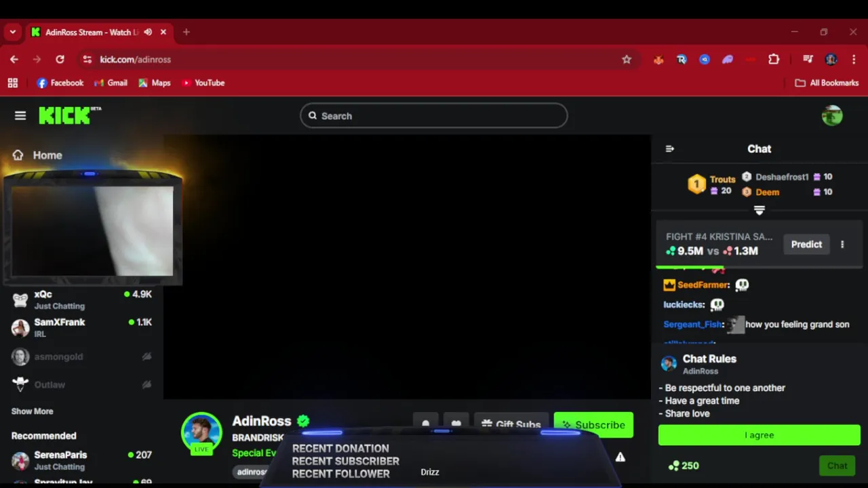This screenshot has width=868, height=488.
Task: Click Sergeant_Fish's username in chat
Action: 693,325
